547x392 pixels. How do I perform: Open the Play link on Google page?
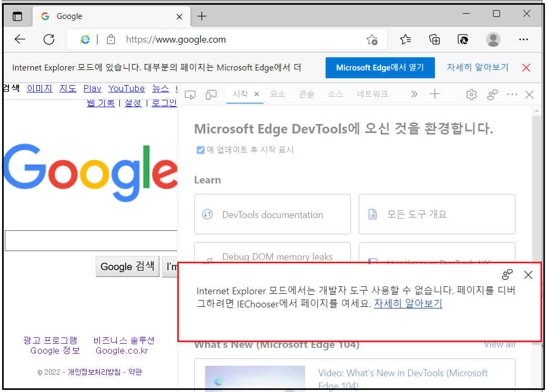pyautogui.click(x=93, y=88)
